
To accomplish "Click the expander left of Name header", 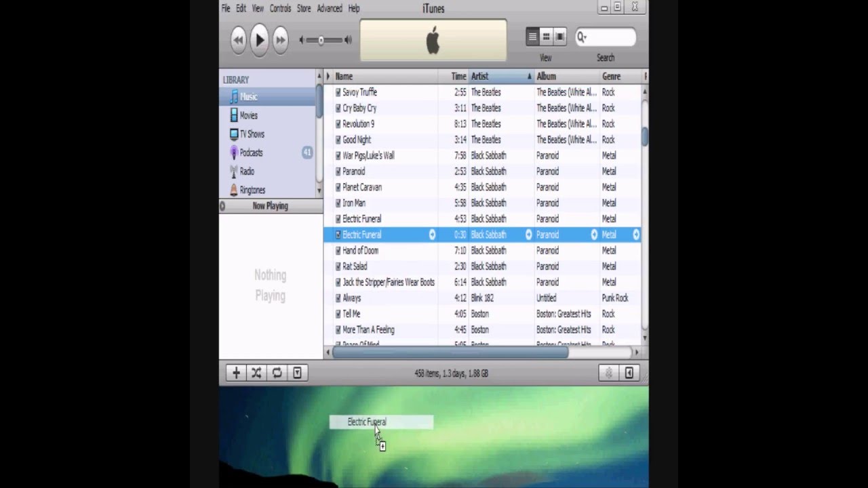I will tap(328, 77).
